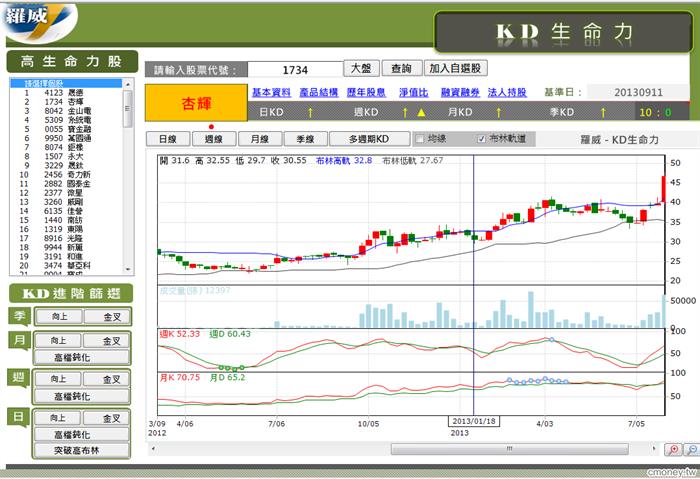Click the 突破高布林 button
The width and height of the screenshot is (700, 479).
(x=82, y=450)
